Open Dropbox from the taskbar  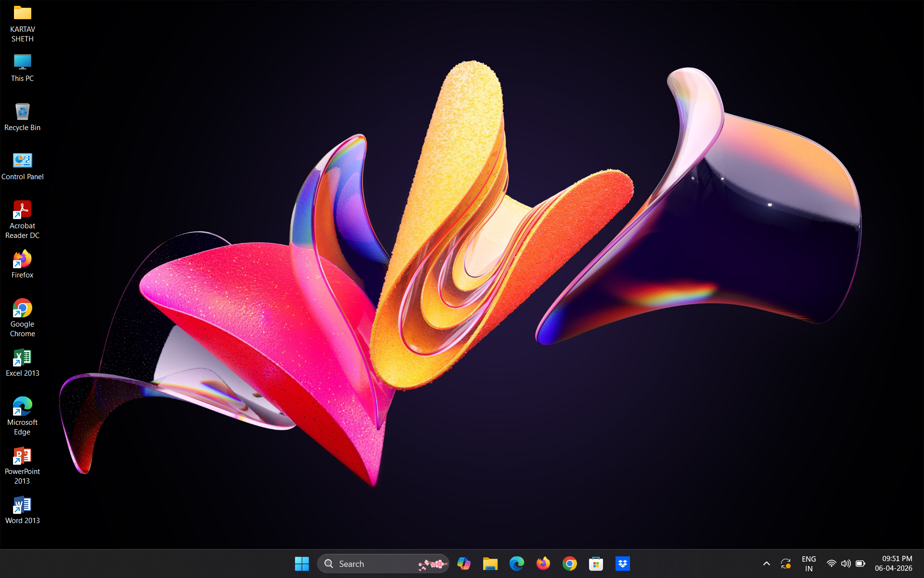tap(623, 564)
